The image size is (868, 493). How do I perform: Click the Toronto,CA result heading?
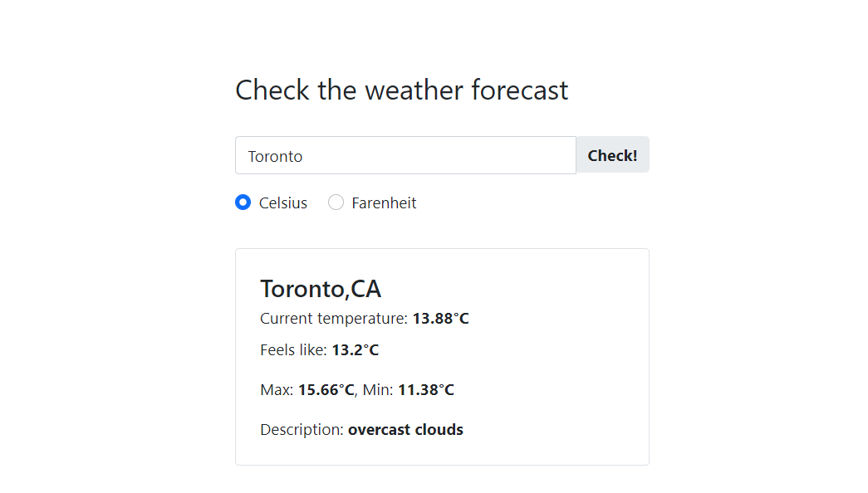click(321, 289)
